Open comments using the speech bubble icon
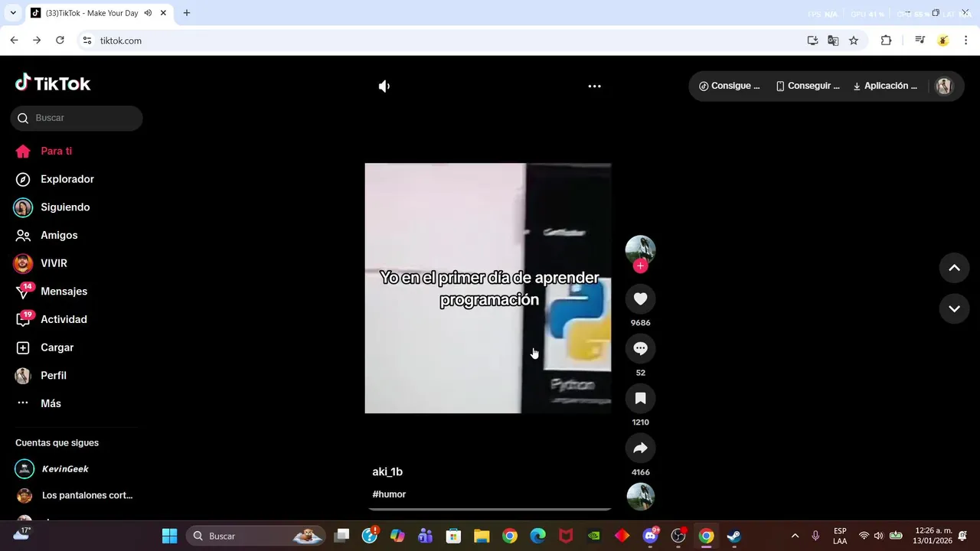Image resolution: width=980 pixels, height=551 pixels. (x=641, y=348)
